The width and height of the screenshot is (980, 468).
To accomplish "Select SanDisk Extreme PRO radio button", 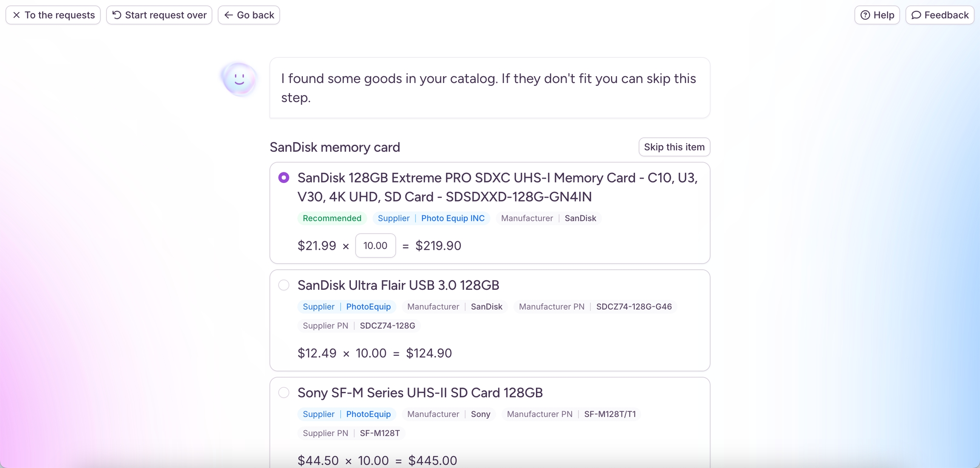I will pos(284,178).
